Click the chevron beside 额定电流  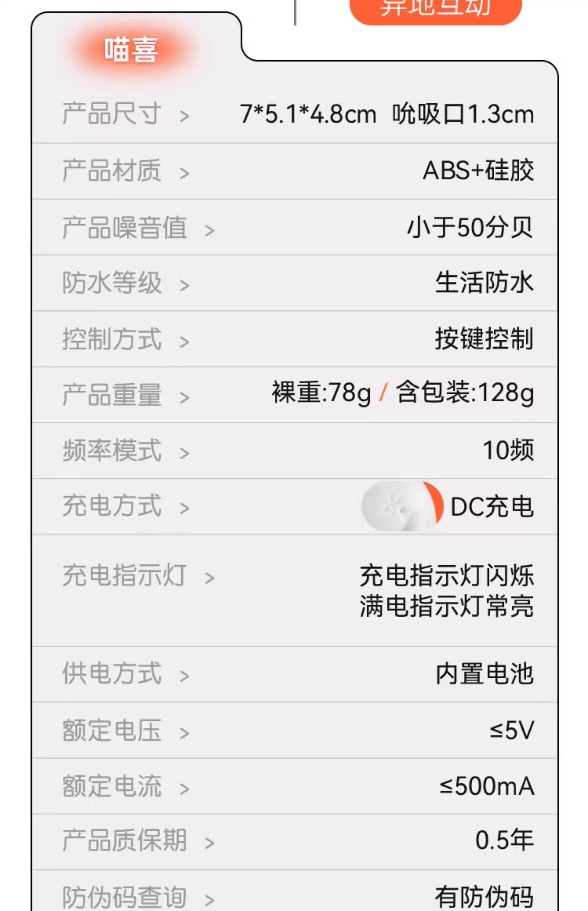pos(184,789)
